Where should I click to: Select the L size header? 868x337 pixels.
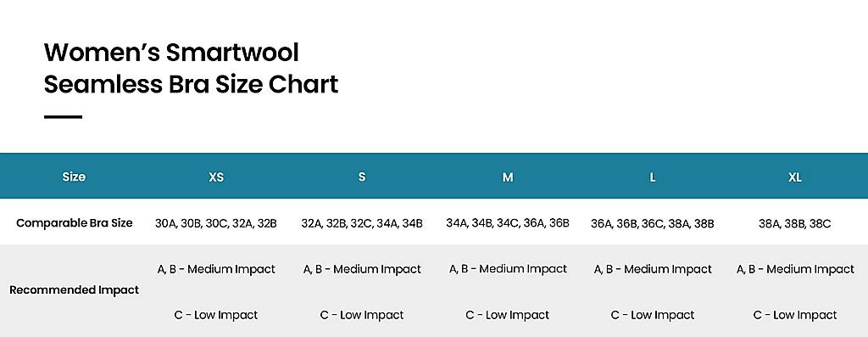tap(653, 177)
